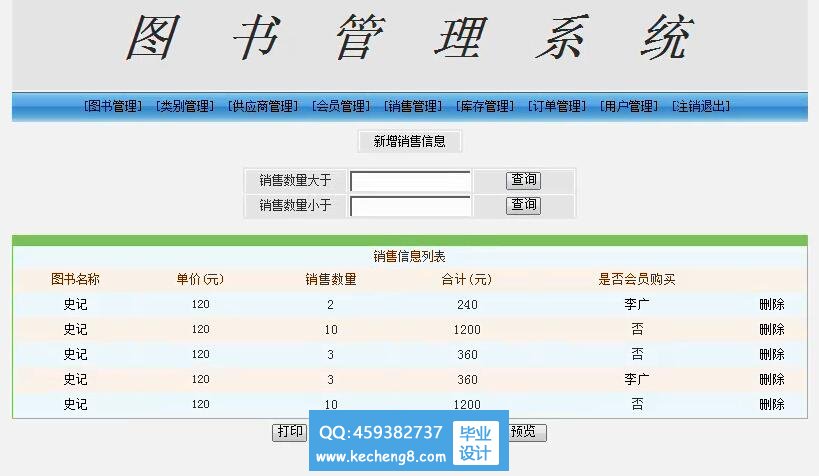Click 查询 next to 销售数量大于
Screen dimensions: 819x476
pyautogui.click(x=523, y=180)
